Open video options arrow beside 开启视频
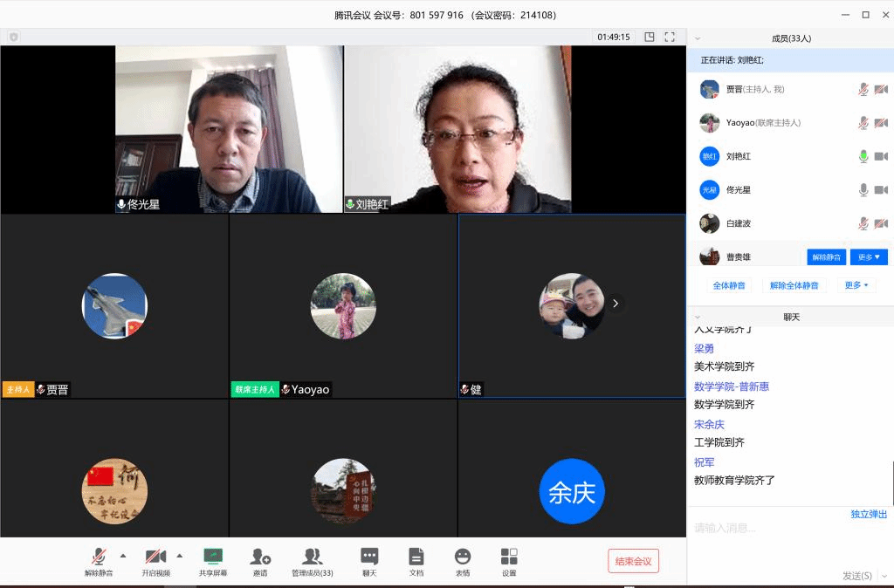Screen dimensions: 894x588 [x=180, y=556]
